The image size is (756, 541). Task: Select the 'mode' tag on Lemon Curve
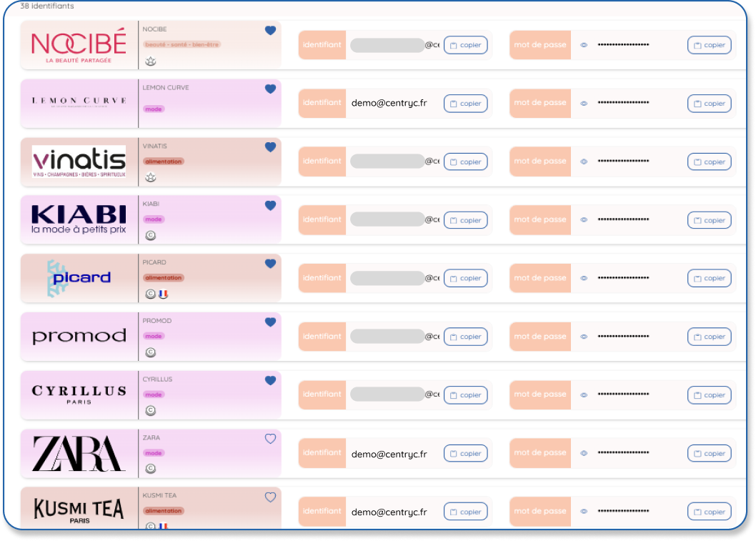(154, 109)
